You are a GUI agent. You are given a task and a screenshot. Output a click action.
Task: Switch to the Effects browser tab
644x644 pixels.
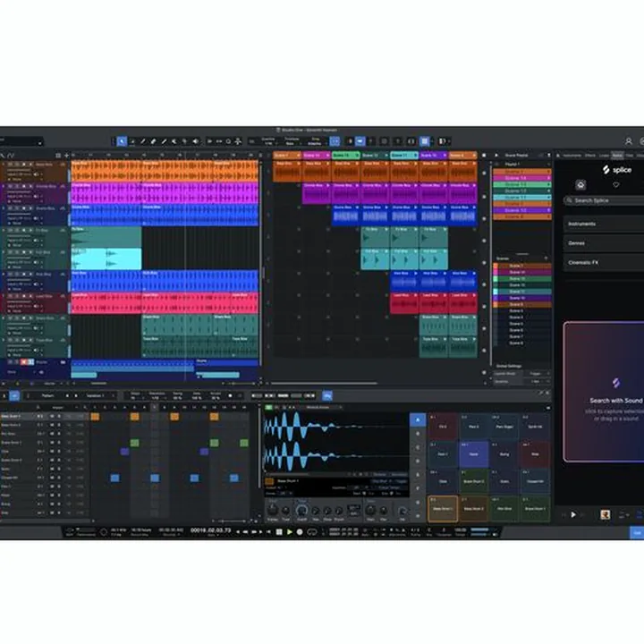[x=590, y=156]
